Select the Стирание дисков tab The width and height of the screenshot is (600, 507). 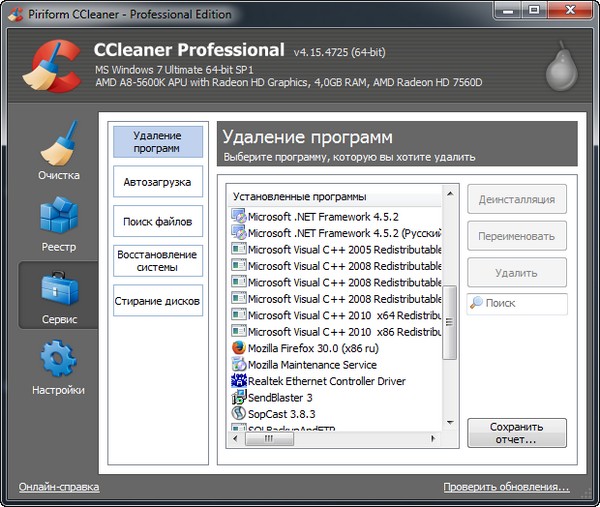point(158,301)
